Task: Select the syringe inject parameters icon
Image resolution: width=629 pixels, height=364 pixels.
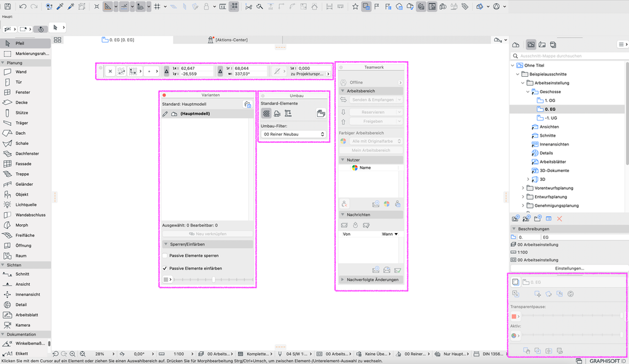Action: click(x=71, y=6)
